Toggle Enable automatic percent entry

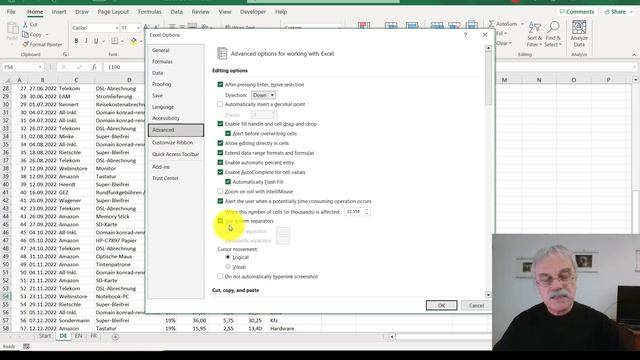(x=220, y=162)
